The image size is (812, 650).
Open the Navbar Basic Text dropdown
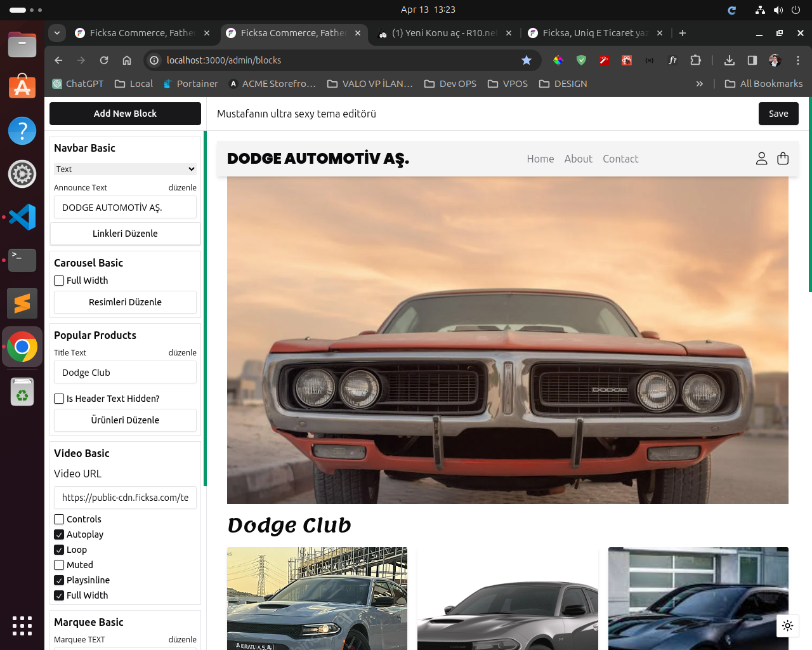(x=125, y=169)
